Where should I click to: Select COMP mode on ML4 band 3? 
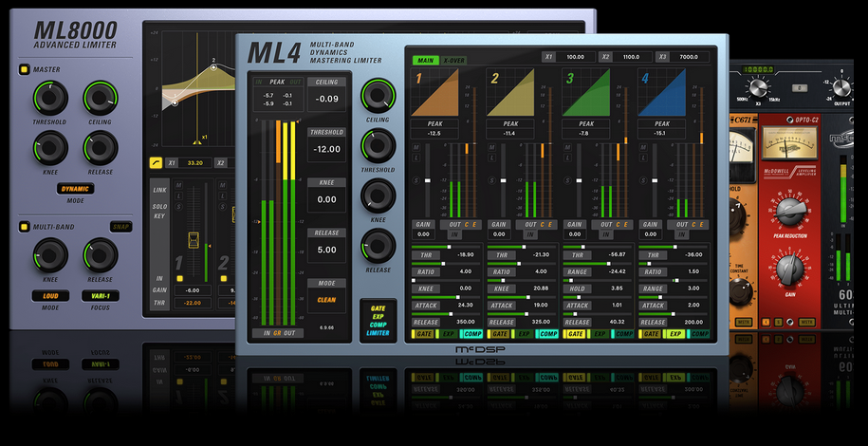[623, 334]
